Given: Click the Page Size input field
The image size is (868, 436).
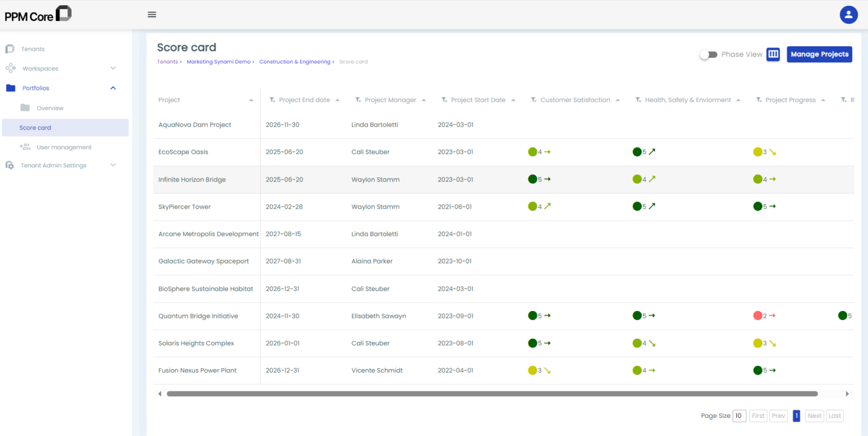Looking at the screenshot, I should coord(739,416).
